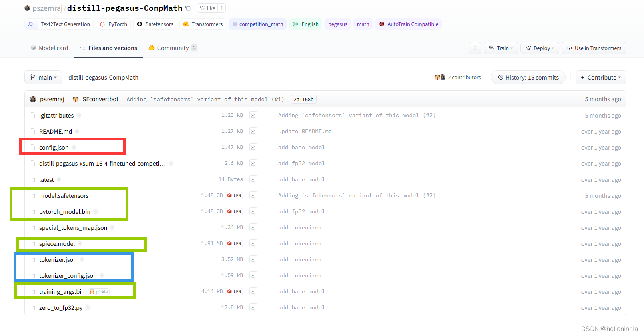644x335 pixels.
Task: Click the contributors avatars icon
Action: pos(440,77)
